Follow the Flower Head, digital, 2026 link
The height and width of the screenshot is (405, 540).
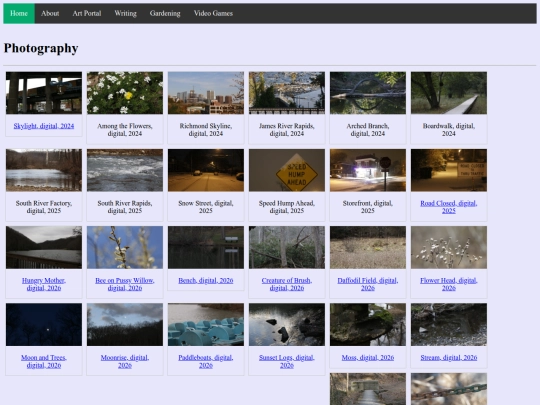[449, 284]
